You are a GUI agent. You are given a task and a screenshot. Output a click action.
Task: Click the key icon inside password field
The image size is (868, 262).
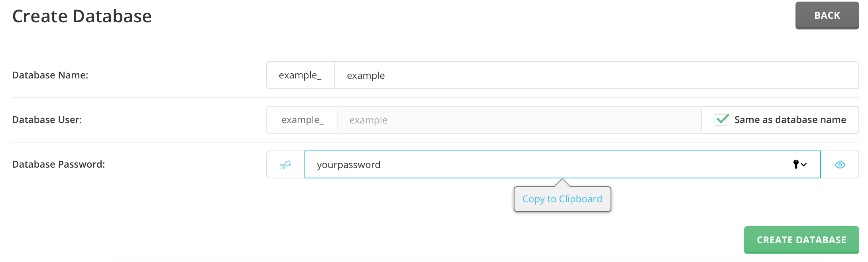click(796, 164)
